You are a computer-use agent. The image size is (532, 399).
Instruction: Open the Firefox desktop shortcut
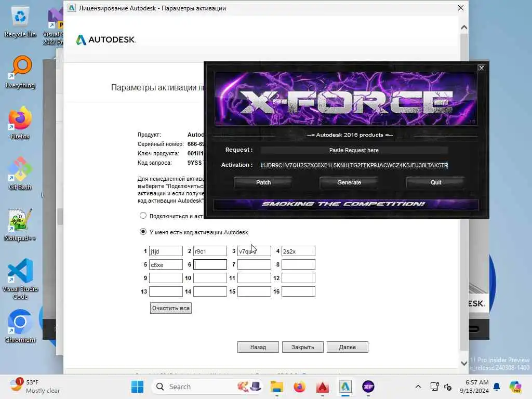coord(20,123)
